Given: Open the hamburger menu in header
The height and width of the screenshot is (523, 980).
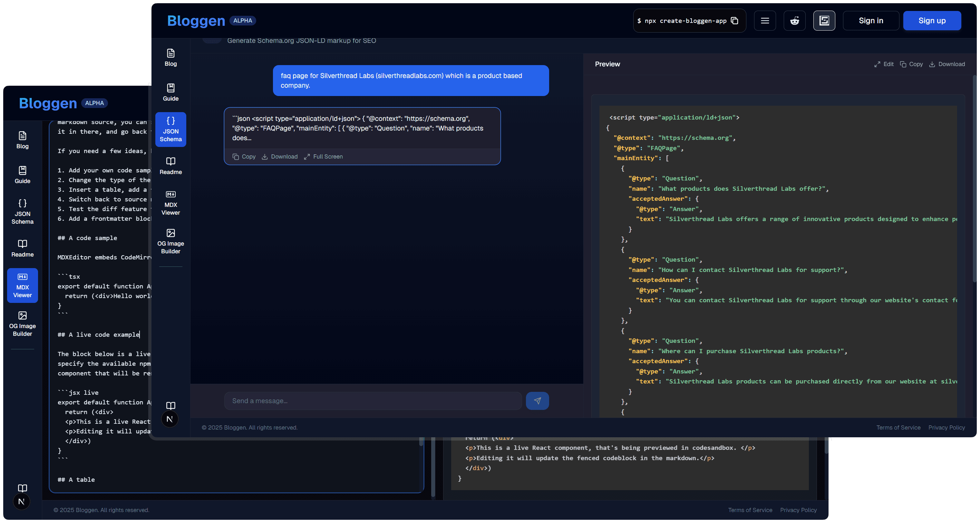Looking at the screenshot, I should coord(765,21).
